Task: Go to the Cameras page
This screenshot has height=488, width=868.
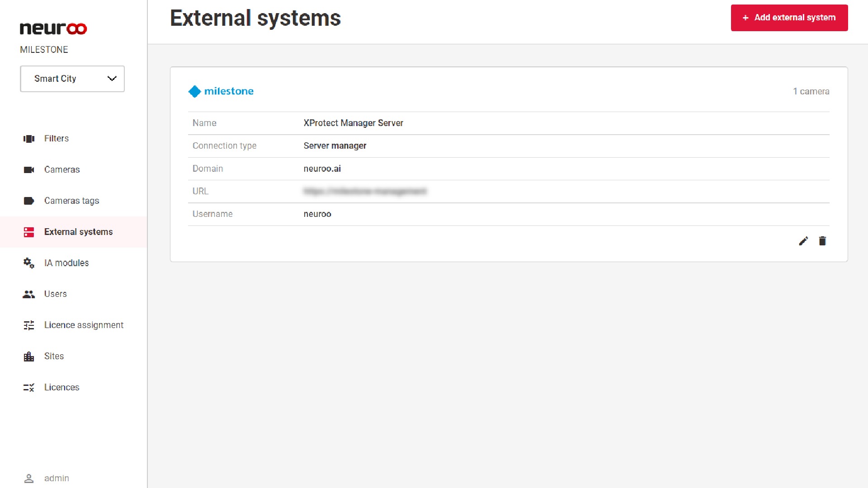Action: (62, 170)
